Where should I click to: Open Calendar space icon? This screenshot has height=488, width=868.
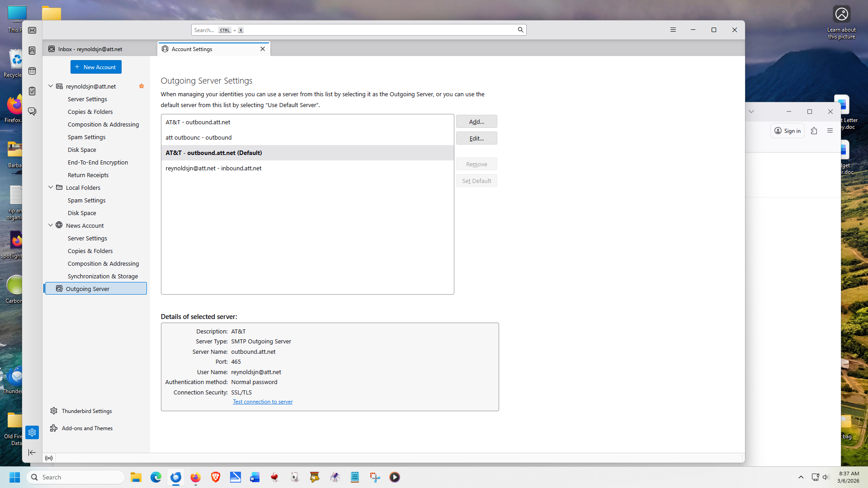click(32, 71)
